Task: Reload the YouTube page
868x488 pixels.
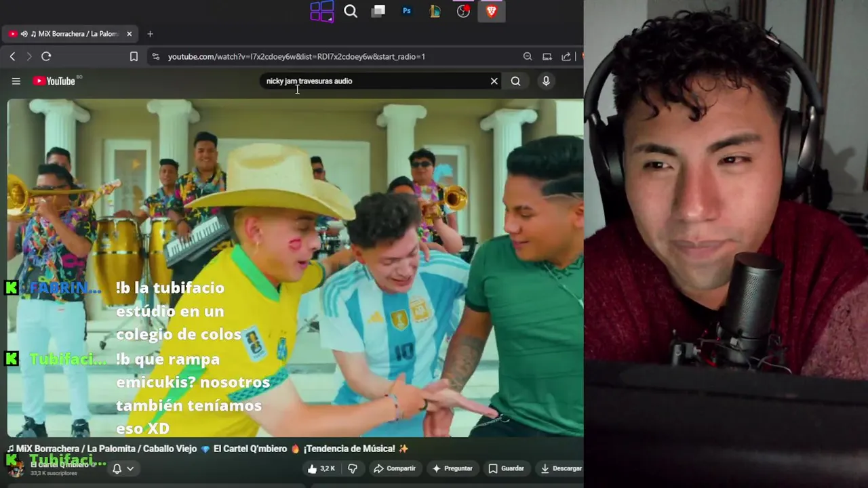Action: coord(46,57)
